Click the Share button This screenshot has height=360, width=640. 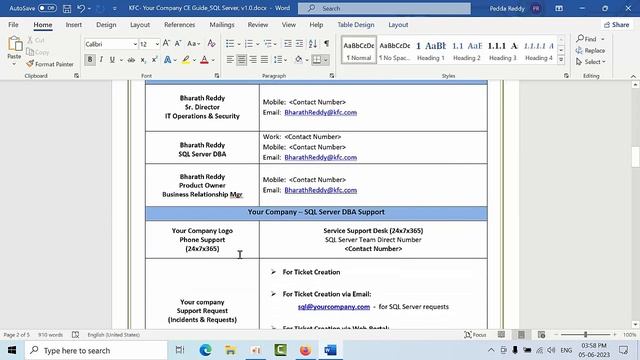[x=616, y=25]
